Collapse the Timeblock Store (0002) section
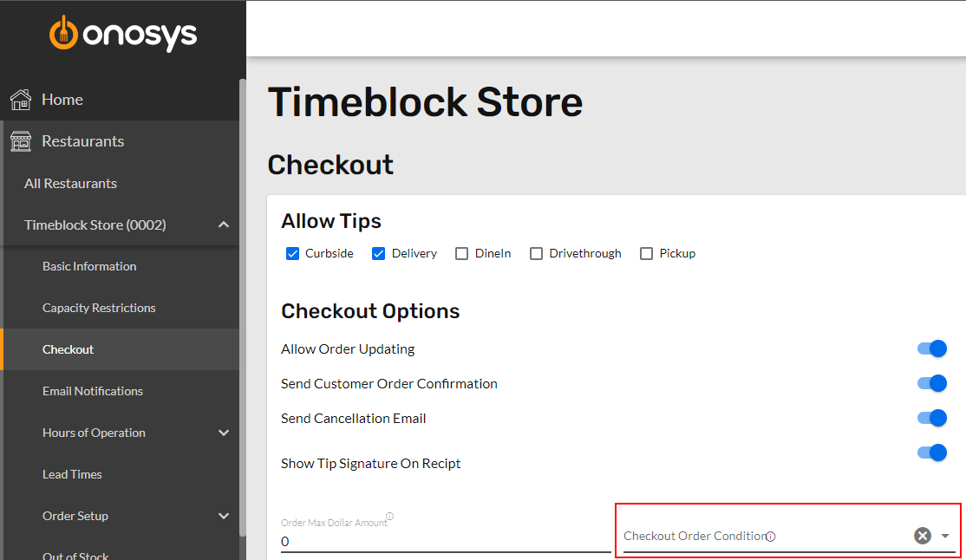This screenshot has height=560, width=966. pyautogui.click(x=224, y=225)
